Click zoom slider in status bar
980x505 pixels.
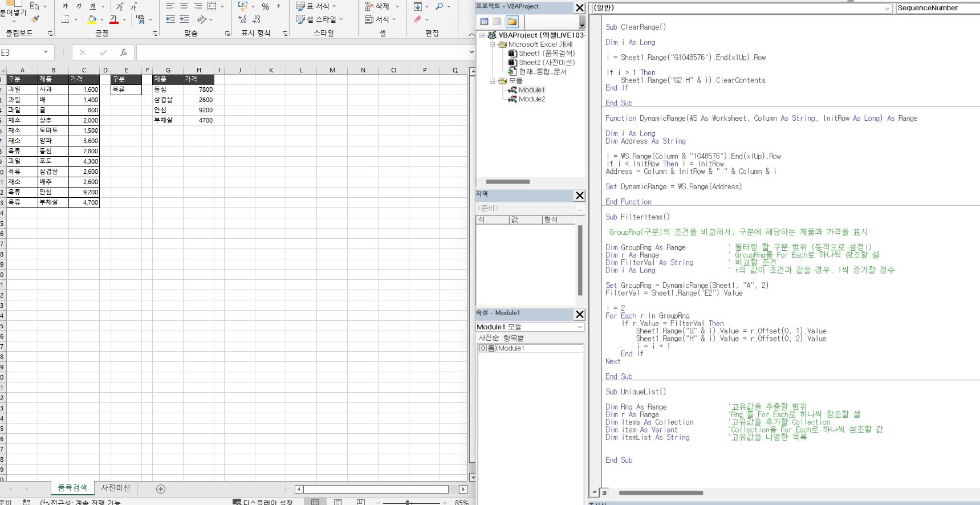(408, 502)
